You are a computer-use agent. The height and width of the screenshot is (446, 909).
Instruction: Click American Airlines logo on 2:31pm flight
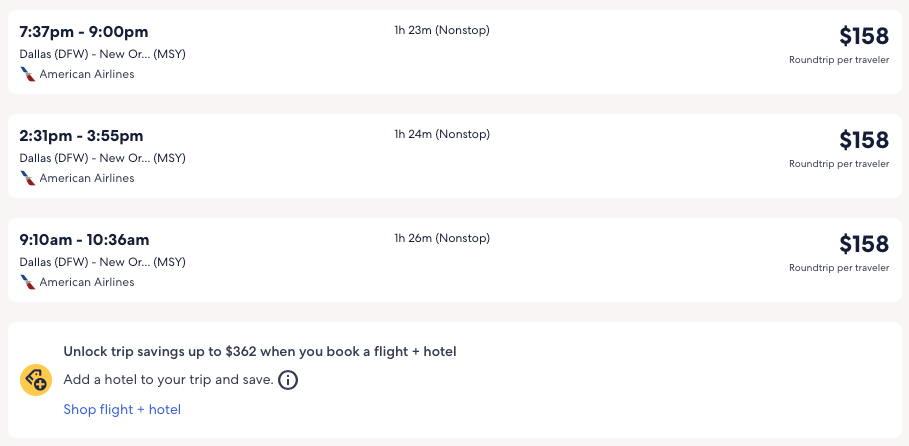tap(28, 178)
